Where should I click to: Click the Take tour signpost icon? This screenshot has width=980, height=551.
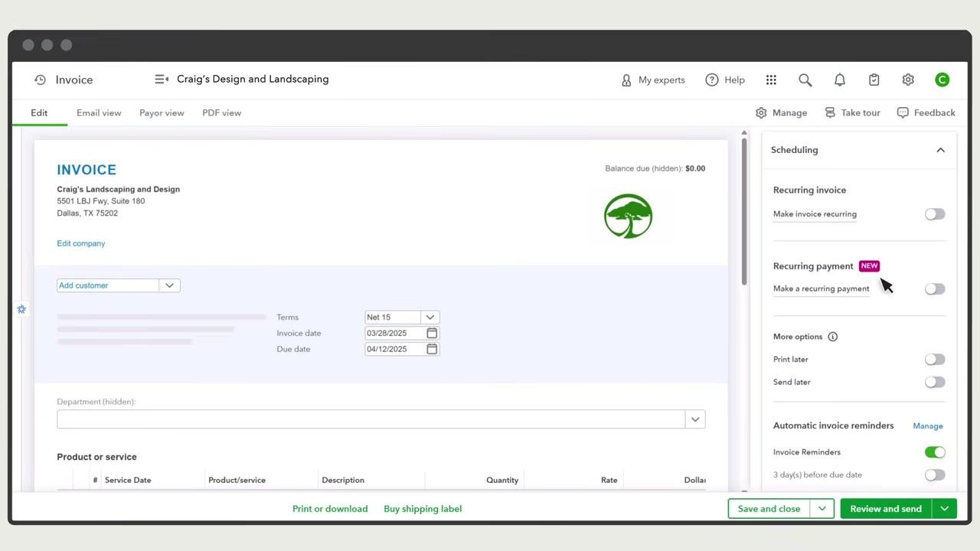pyautogui.click(x=830, y=112)
